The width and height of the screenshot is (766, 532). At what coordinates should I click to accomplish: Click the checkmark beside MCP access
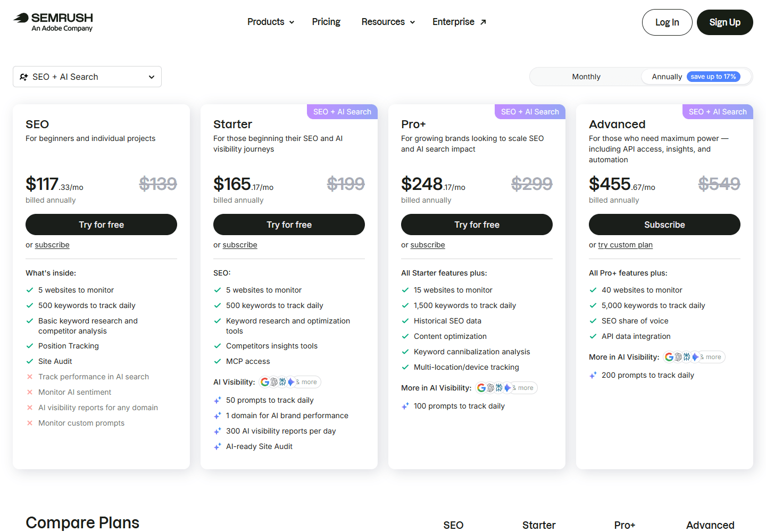click(x=218, y=361)
